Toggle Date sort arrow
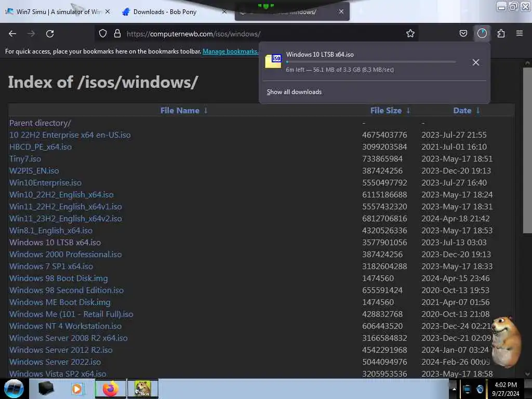The image size is (532, 399). (x=478, y=111)
